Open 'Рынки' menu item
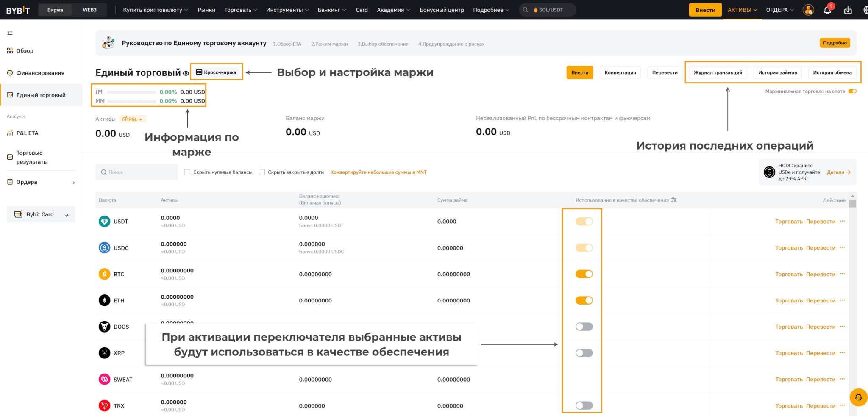The image size is (868, 416). click(x=206, y=10)
